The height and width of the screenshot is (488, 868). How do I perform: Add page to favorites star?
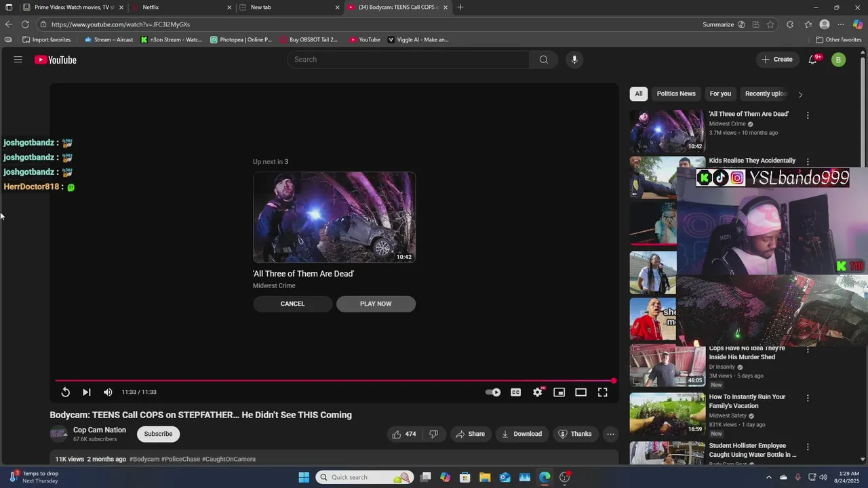click(x=770, y=24)
